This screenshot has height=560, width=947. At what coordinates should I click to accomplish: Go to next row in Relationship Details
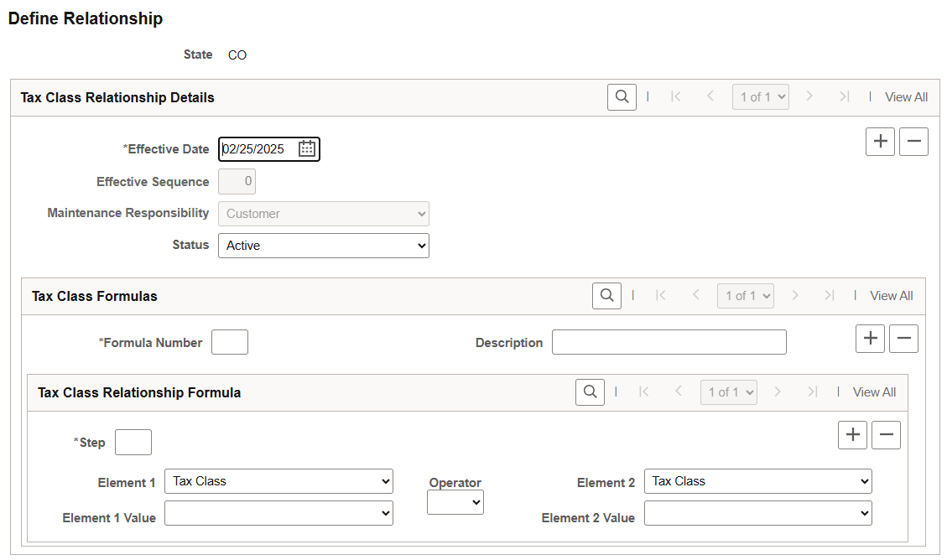point(809,96)
